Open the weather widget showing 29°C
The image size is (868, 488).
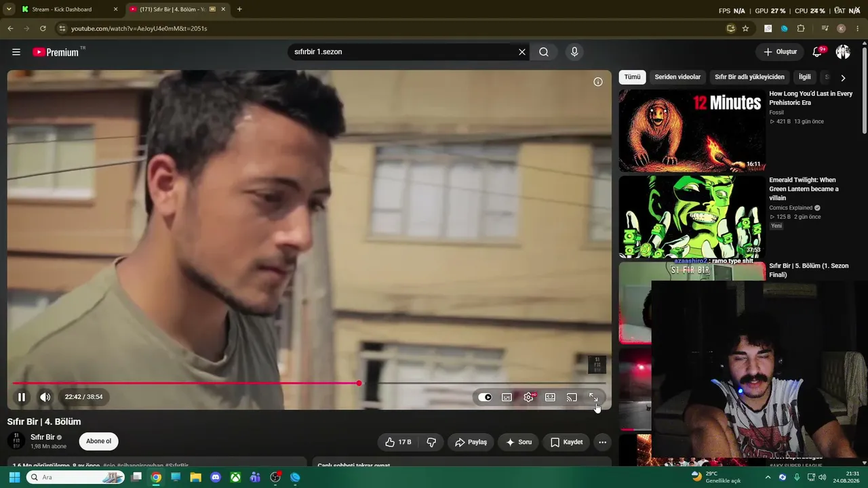715,477
